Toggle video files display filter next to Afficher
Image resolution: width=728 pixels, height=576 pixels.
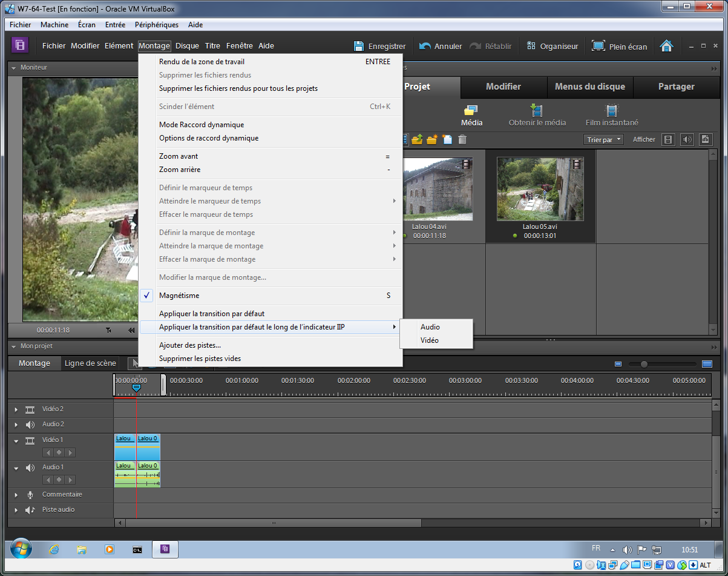pyautogui.click(x=668, y=139)
